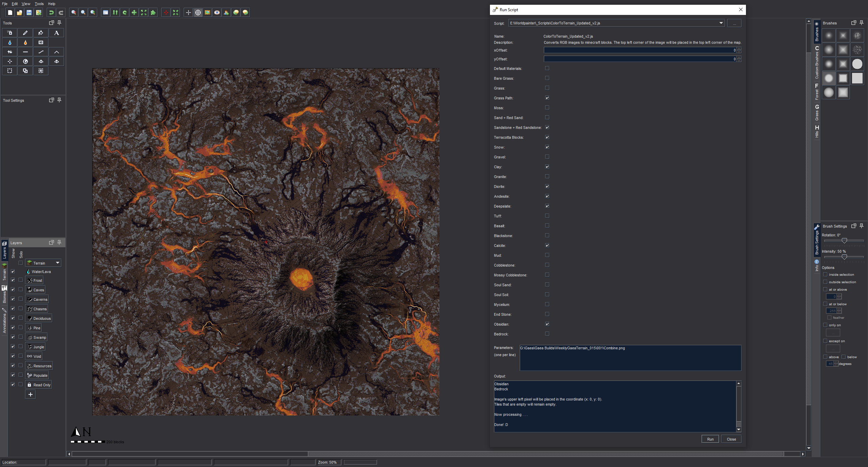The width and height of the screenshot is (868, 467).
Task: Click the Rotate world toolbar icon
Action: (x=125, y=13)
